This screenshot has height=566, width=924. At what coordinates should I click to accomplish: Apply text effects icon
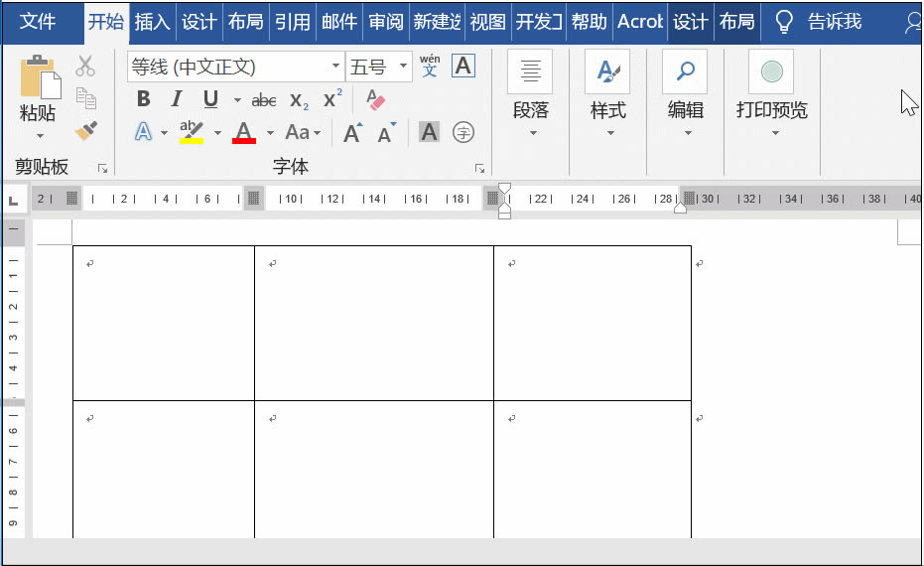coord(143,131)
